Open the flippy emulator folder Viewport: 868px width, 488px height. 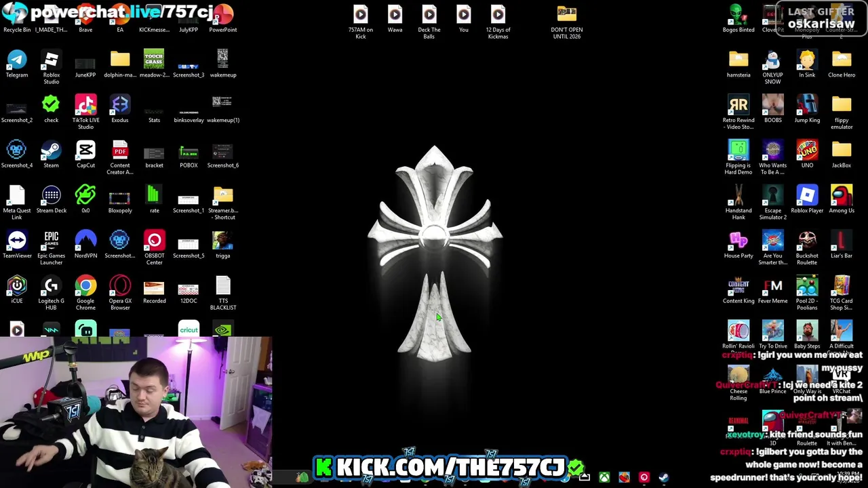[842, 112]
